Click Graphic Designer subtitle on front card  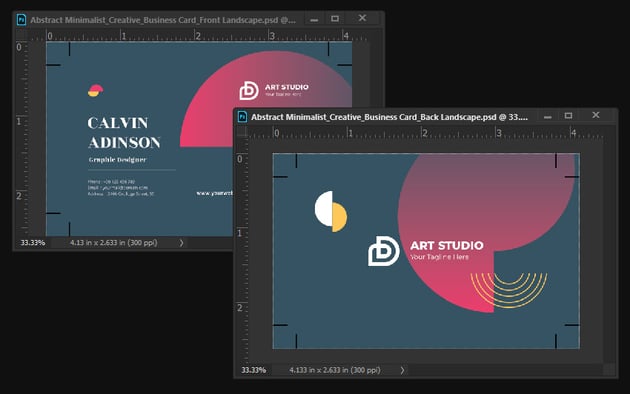[117, 160]
